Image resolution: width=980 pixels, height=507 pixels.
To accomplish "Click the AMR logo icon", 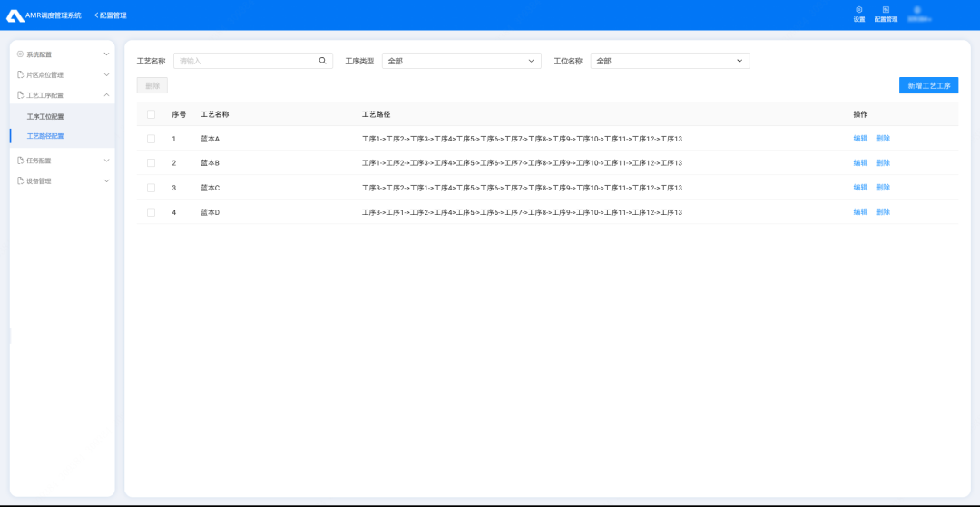I will pos(15,15).
